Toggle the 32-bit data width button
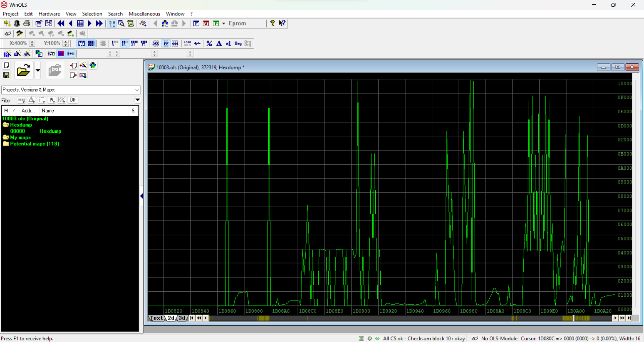Viewport: 644px width, 342px height. pos(134,44)
